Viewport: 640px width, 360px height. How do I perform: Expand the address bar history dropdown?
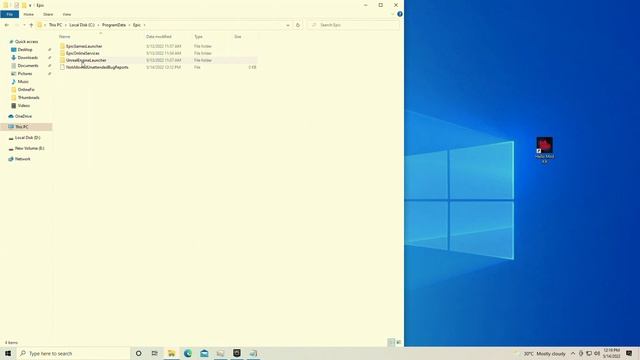(288, 25)
